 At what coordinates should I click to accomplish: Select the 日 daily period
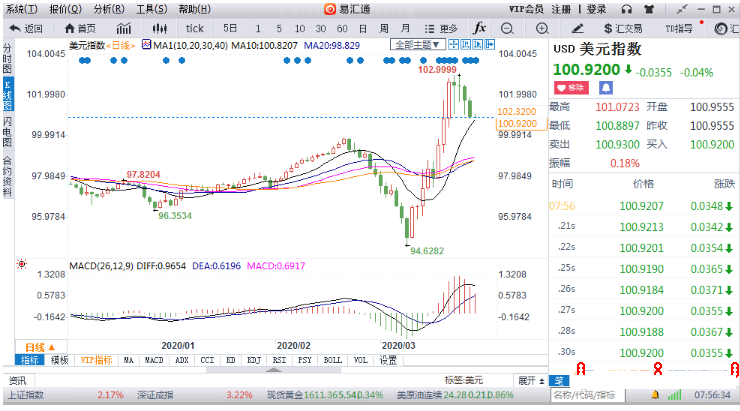tap(363, 29)
